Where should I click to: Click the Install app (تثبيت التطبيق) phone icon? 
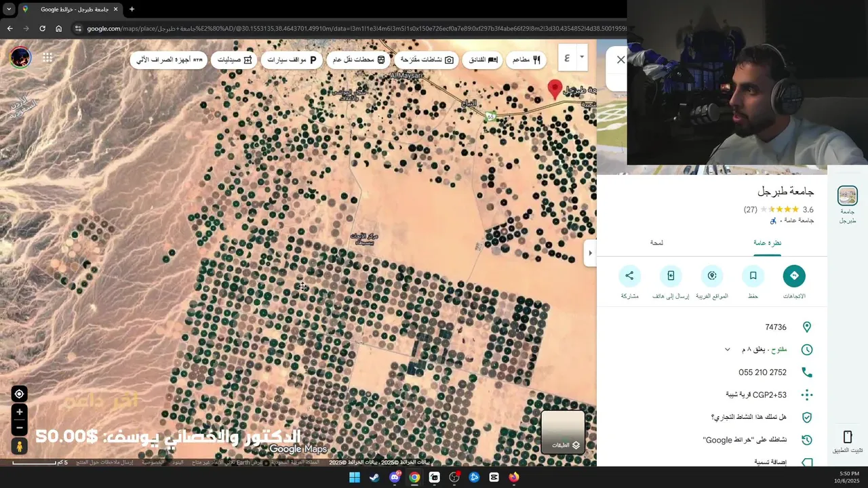[848, 437]
